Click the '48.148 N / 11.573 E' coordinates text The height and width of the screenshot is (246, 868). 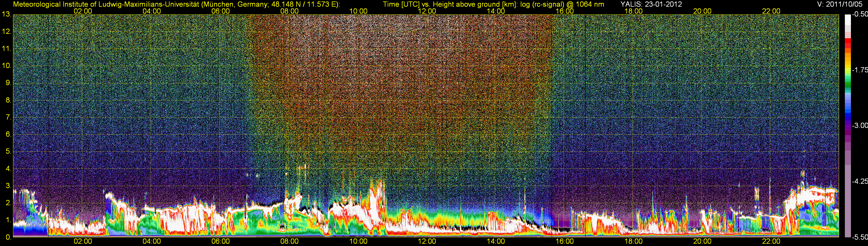point(303,4)
